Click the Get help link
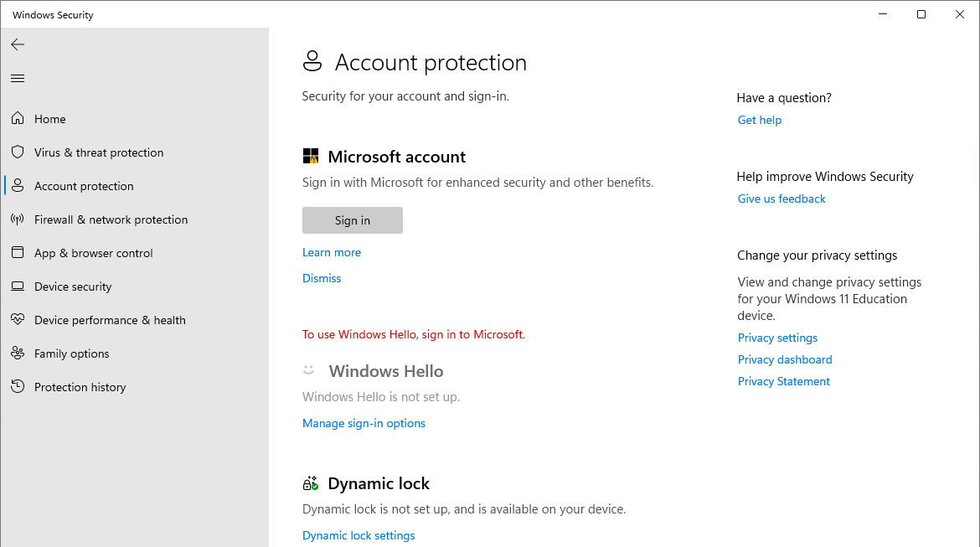This screenshot has width=980, height=547. pyautogui.click(x=759, y=120)
